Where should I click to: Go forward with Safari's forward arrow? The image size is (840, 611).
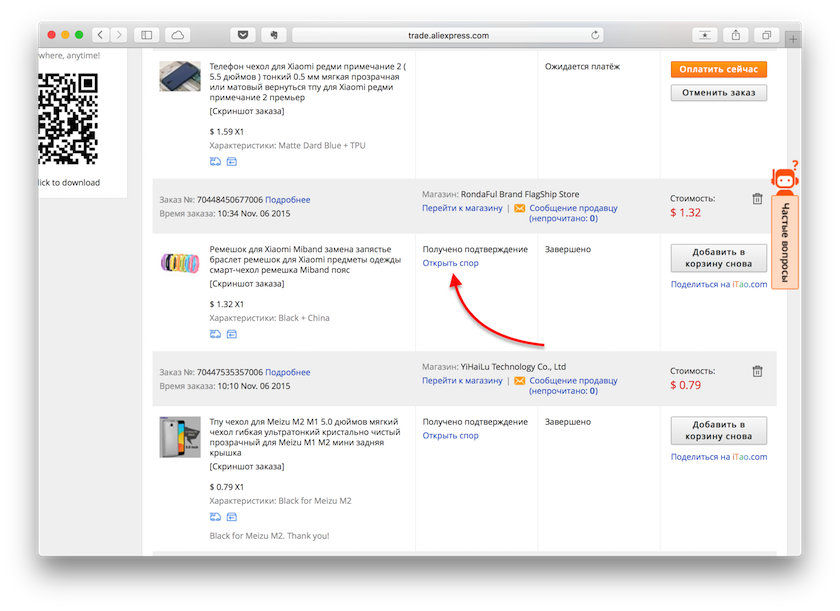tap(119, 35)
